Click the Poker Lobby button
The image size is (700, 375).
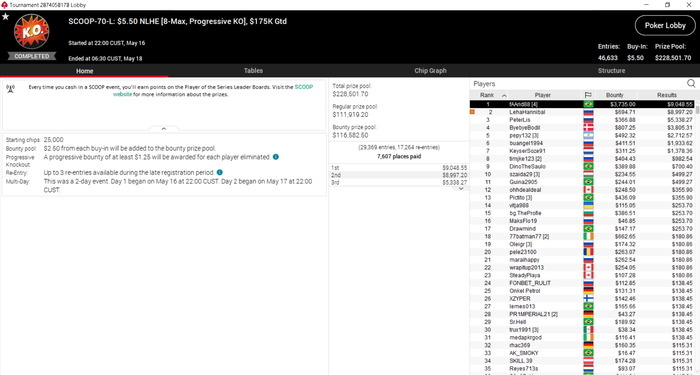click(x=665, y=25)
